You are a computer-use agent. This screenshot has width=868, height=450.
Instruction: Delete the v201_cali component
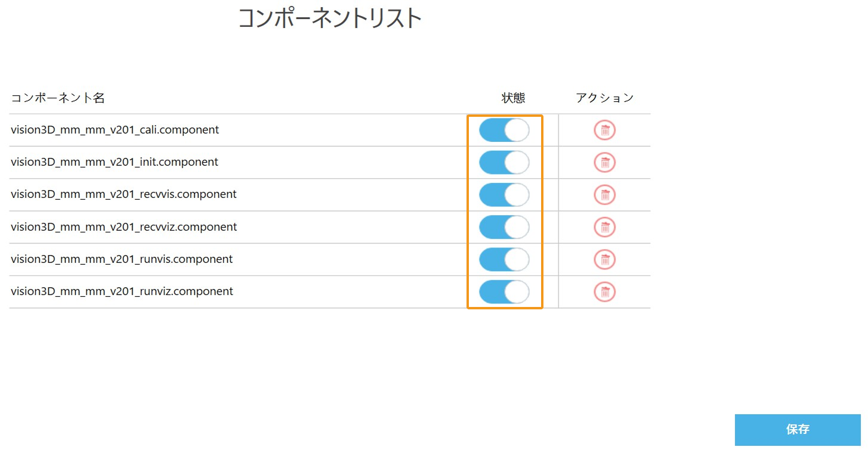[x=604, y=130]
